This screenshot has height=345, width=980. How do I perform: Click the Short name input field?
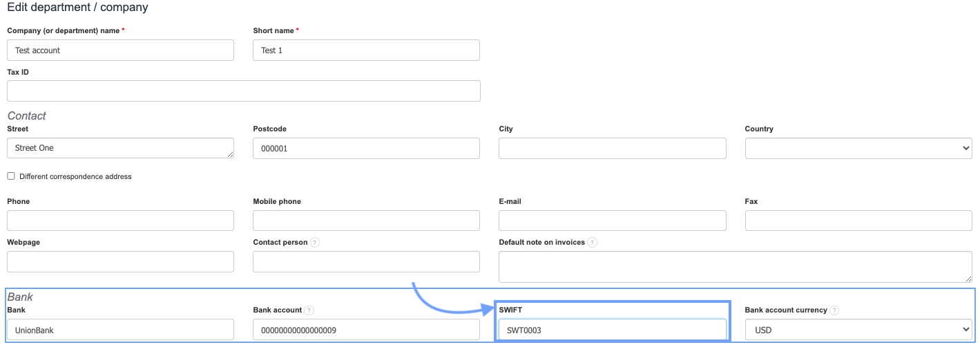(366, 50)
